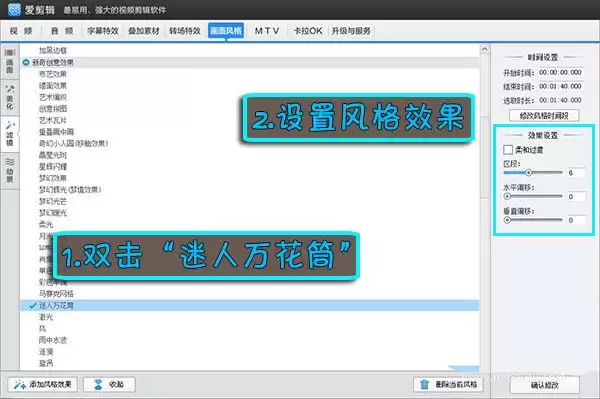Switch to the 字幕特效 tab
Screen dimensions: 600x399
tap(103, 31)
